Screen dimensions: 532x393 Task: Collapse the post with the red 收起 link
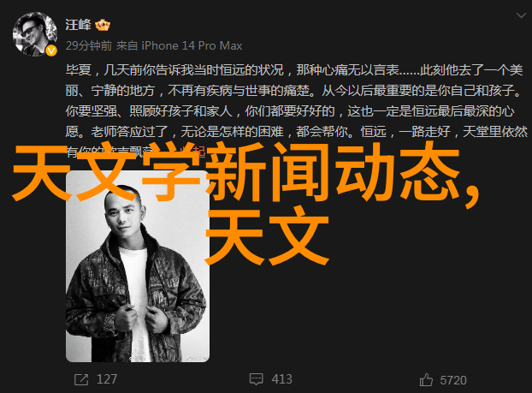coord(194,152)
